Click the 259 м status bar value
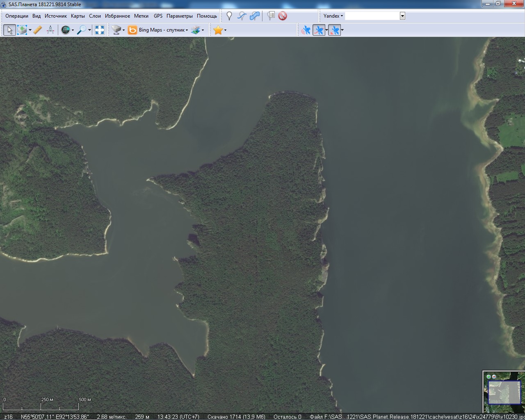525x420 pixels. [142, 417]
